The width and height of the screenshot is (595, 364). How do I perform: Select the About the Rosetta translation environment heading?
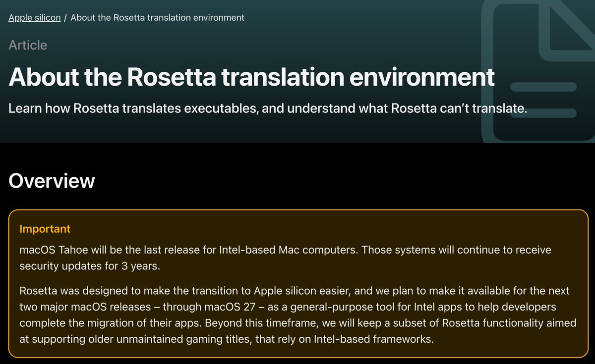click(251, 77)
